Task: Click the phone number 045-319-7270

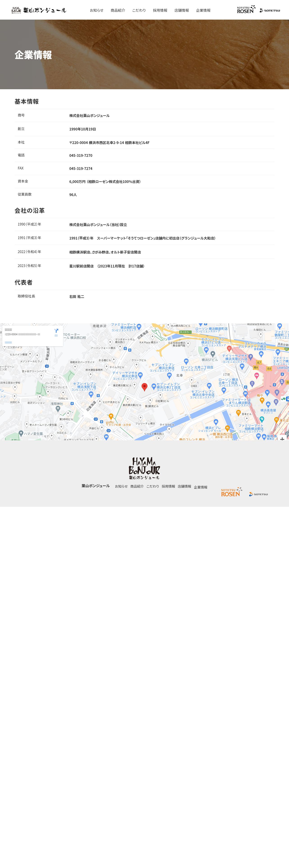Action: [81, 156]
